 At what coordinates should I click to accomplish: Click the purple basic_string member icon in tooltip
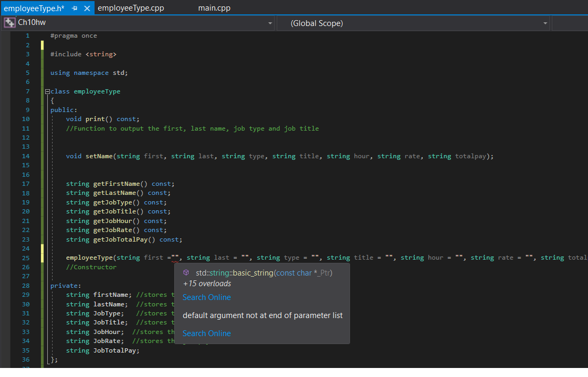(186, 272)
